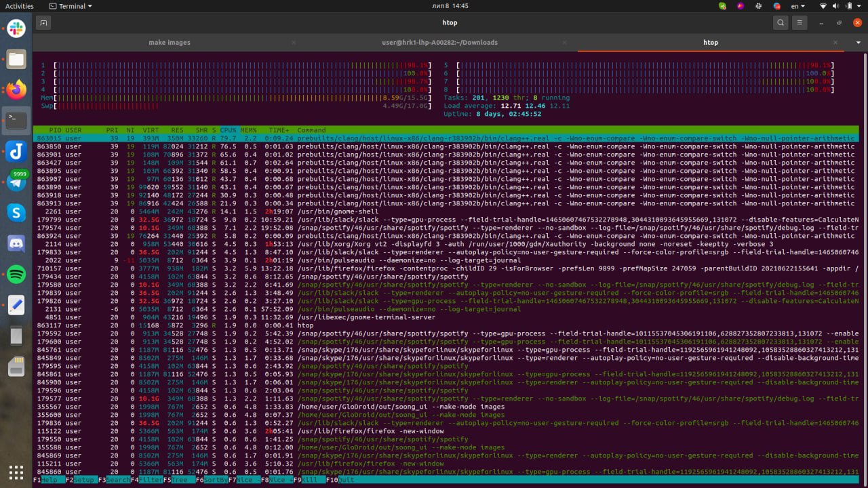
Task: Open the terminal tab list dropdown
Action: click(x=858, y=42)
